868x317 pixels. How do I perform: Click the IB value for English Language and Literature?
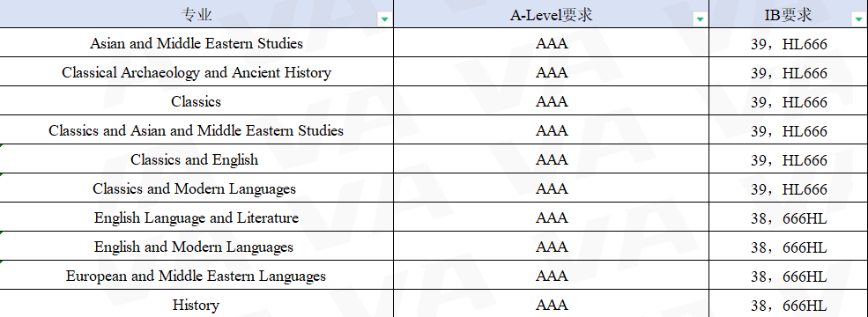789,218
